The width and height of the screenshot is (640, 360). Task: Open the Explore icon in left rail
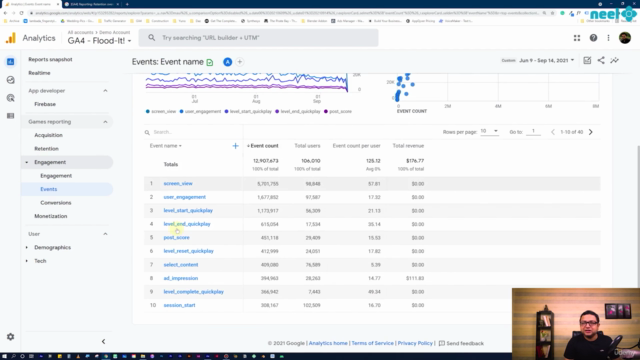(11, 80)
